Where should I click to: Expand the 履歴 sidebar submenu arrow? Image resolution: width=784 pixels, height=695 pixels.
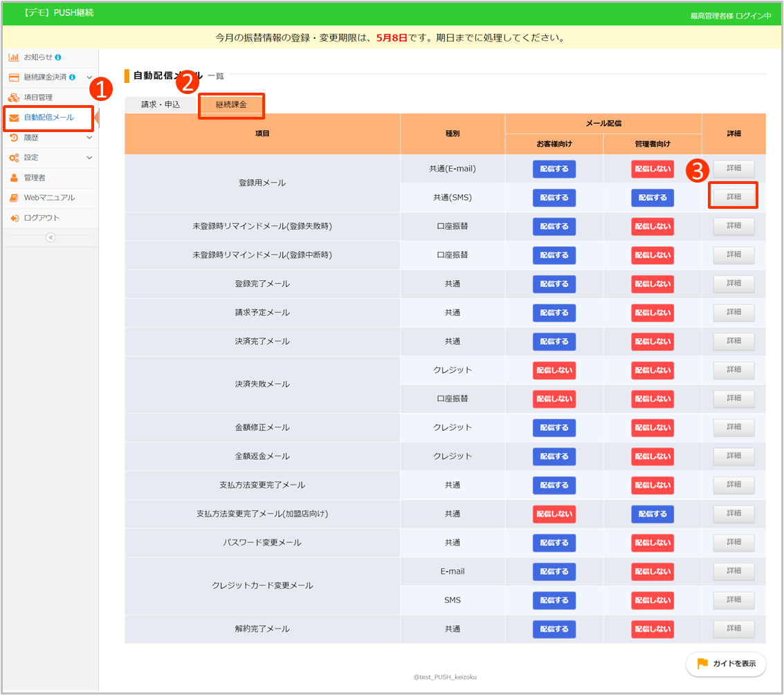pyautogui.click(x=89, y=138)
